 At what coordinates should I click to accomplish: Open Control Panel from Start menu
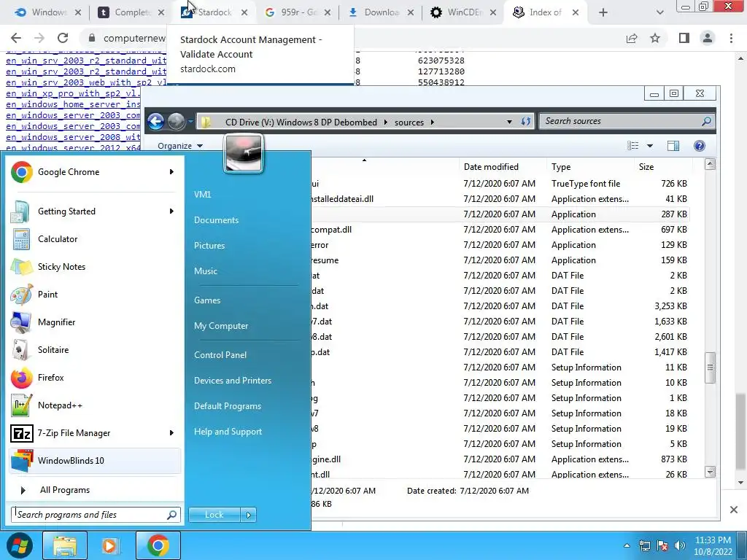point(220,355)
